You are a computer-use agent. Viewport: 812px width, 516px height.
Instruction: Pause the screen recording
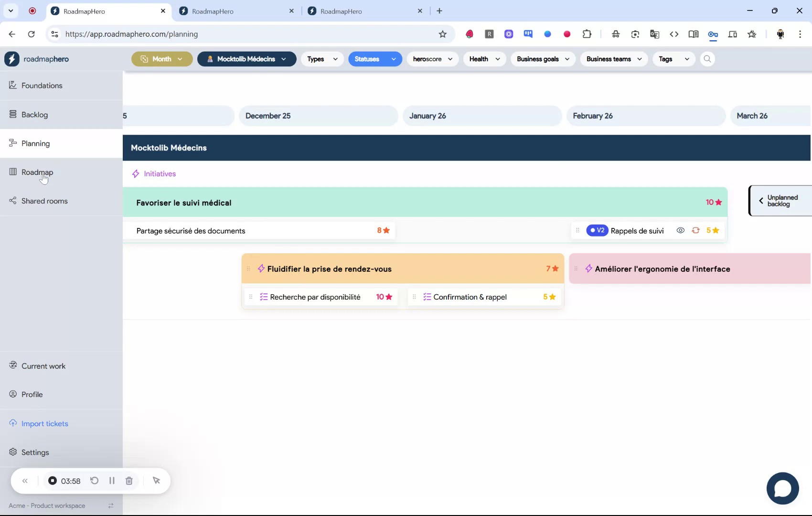(x=112, y=481)
